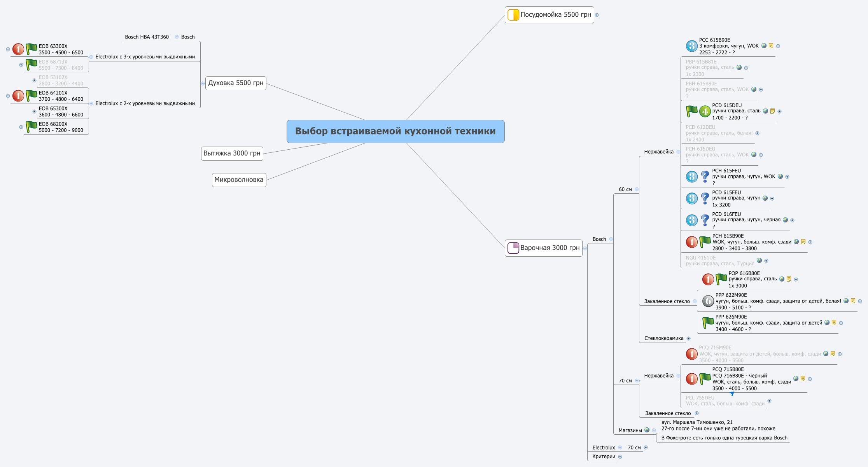Screen dimensions: 868x467
Task: Open the yellow note icon on PCC 615B90E
Action: pyautogui.click(x=771, y=46)
